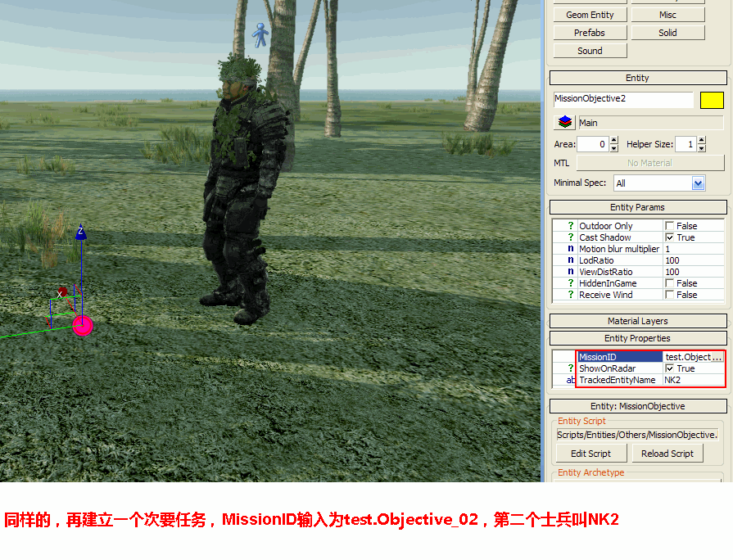Viewport: 733px width, 560px height.
Task: Click the red X axis handle of gizmo
Action: tap(61, 292)
